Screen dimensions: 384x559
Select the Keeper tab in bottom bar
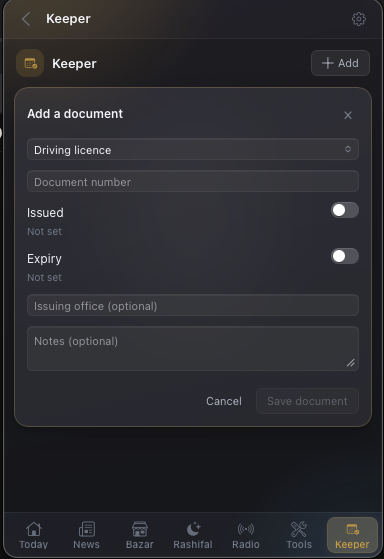point(352,535)
